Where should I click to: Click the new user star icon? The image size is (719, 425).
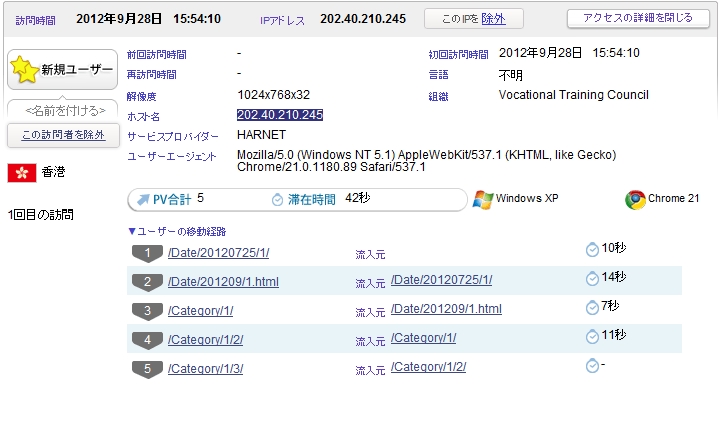(24, 69)
